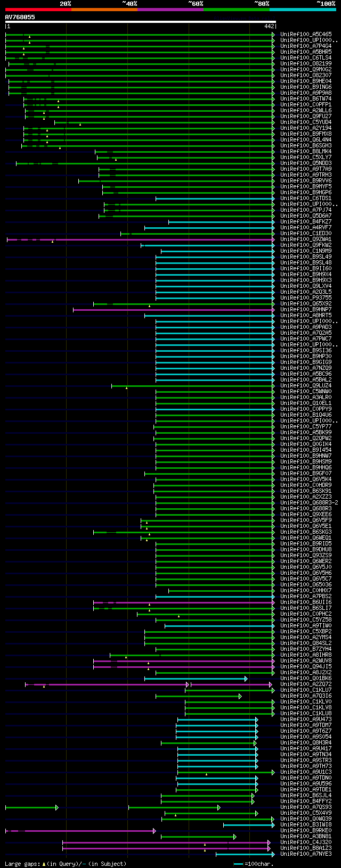Viewport: 341px width, 868px height.
Task: Click hit label UniRef100_B6UII6
Action: click(x=306, y=602)
